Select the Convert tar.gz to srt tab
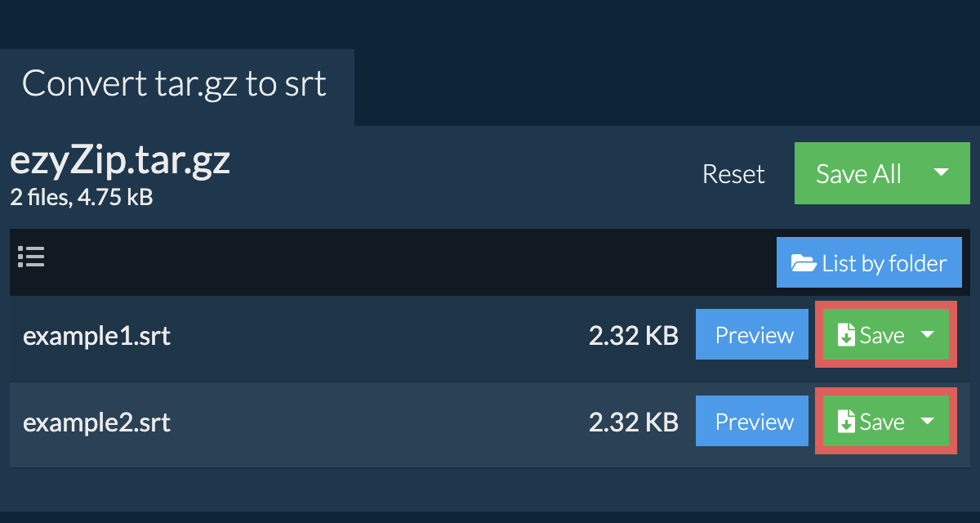The width and height of the screenshot is (980, 523). point(174,84)
